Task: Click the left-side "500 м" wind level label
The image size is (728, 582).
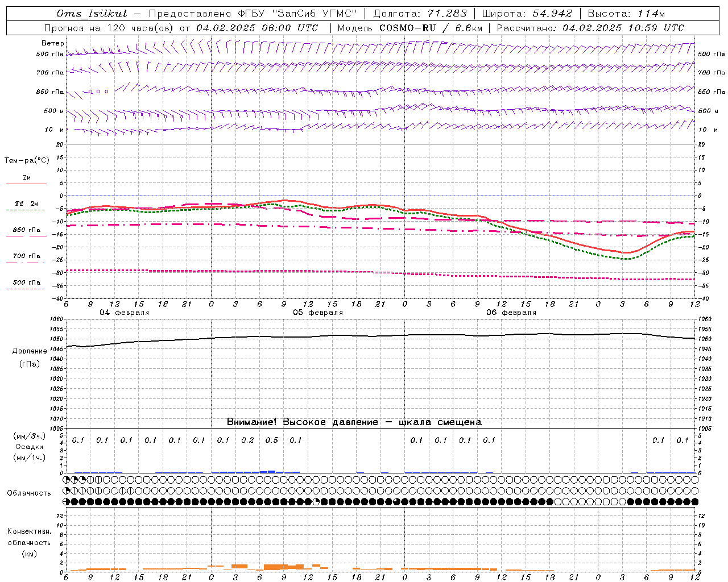Action: (x=54, y=111)
